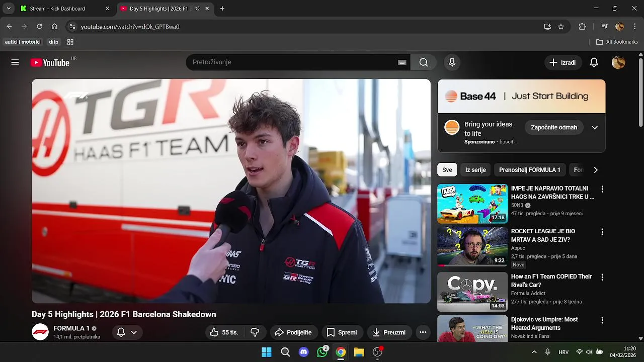
Task: Close the Kick Dashboard tab
Action: [x=107, y=9]
